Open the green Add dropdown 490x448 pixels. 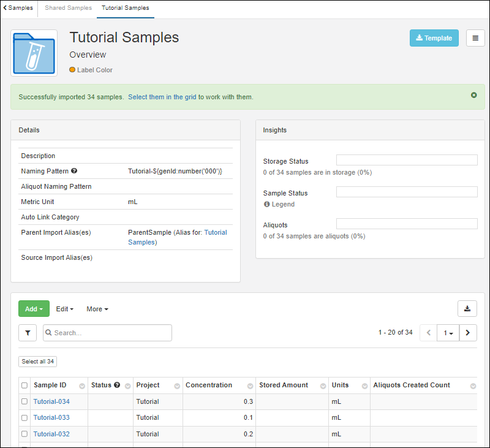coord(34,309)
